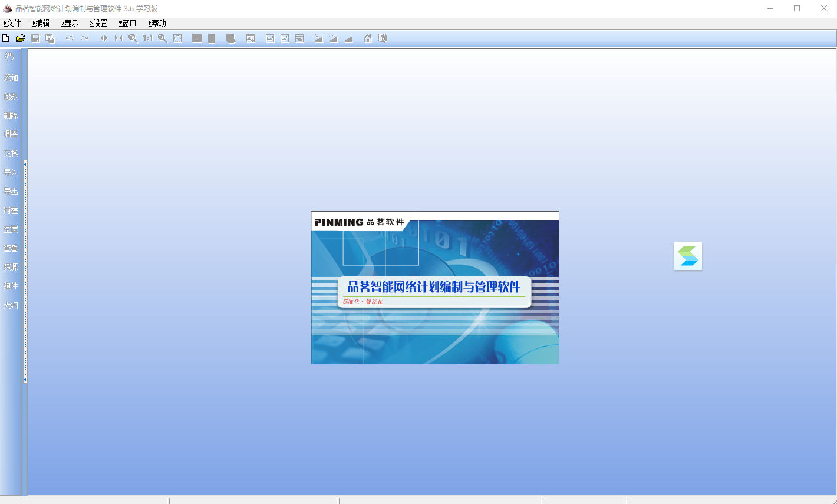Click the 查看 sidebar button
This screenshot has width=837, height=504.
pyautogui.click(x=11, y=248)
